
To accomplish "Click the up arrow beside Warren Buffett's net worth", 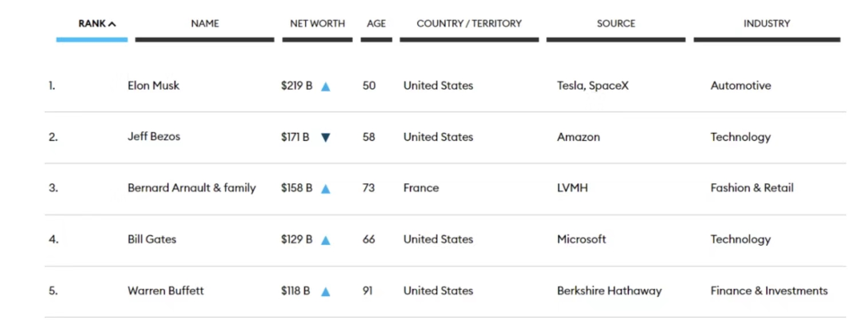I will (x=325, y=292).
